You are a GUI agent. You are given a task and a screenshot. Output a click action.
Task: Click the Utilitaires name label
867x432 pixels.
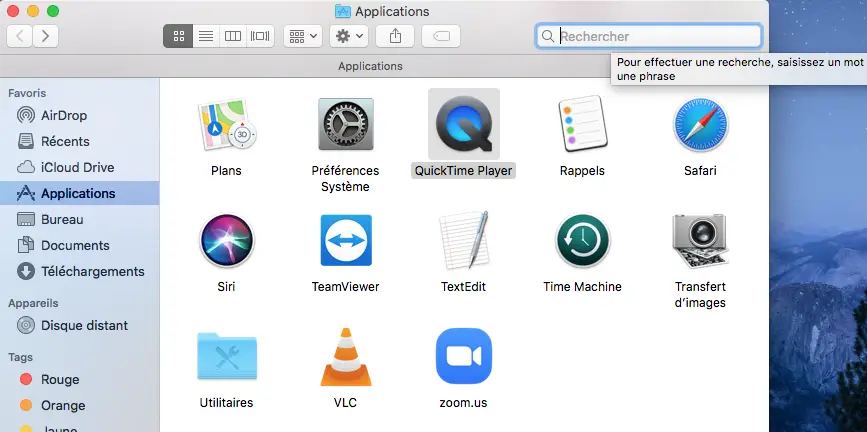[226, 403]
